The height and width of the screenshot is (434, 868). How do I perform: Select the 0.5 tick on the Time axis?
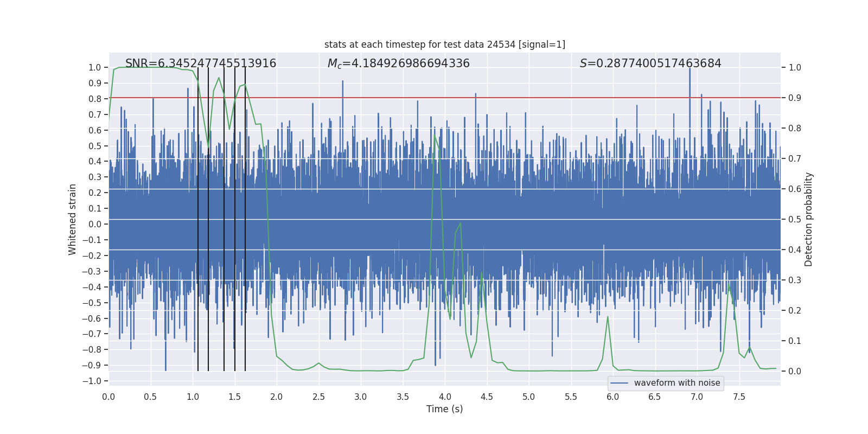151,397
